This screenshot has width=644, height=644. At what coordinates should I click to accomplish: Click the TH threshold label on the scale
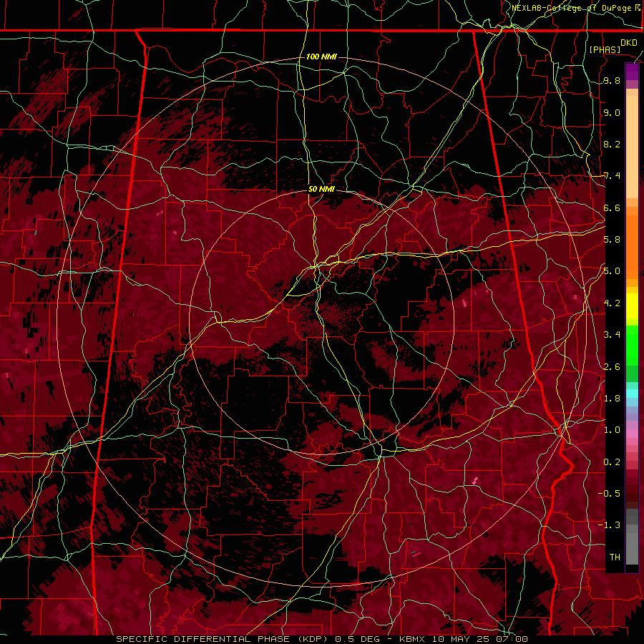[615, 557]
